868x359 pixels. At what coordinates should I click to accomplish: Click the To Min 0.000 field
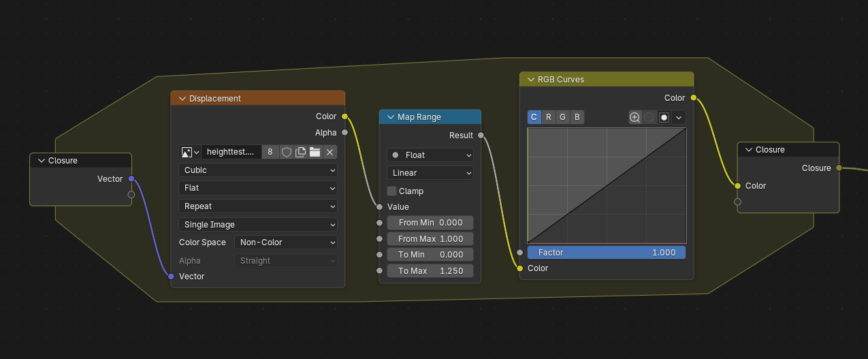pos(430,255)
